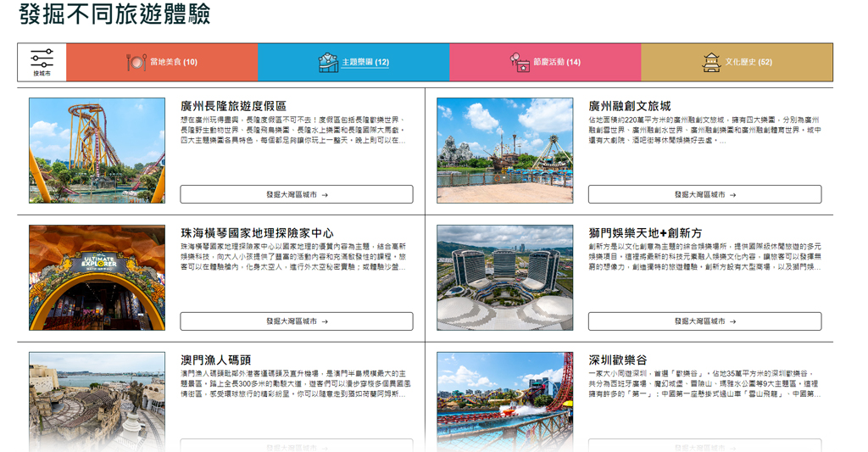Image resolution: width=868 pixels, height=452 pixels.
Task: Open the 深圳歡樂谷 water coaster thumbnail
Action: point(505,402)
